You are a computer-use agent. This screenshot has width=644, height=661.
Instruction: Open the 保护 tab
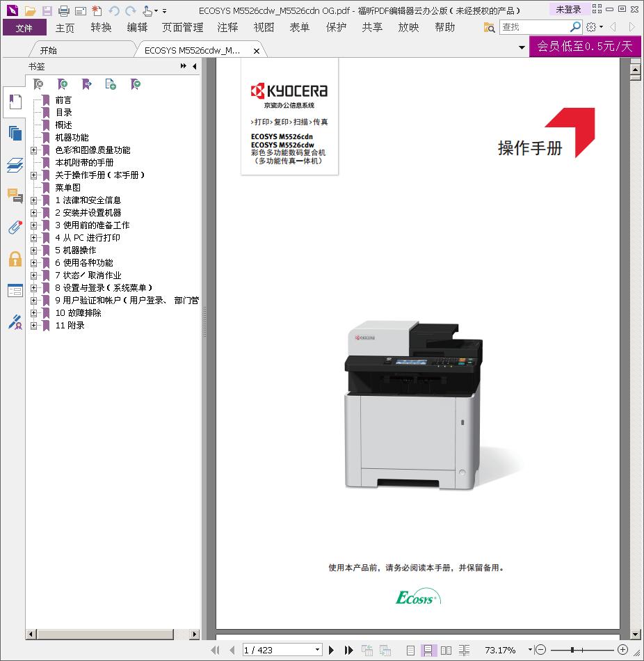(336, 28)
